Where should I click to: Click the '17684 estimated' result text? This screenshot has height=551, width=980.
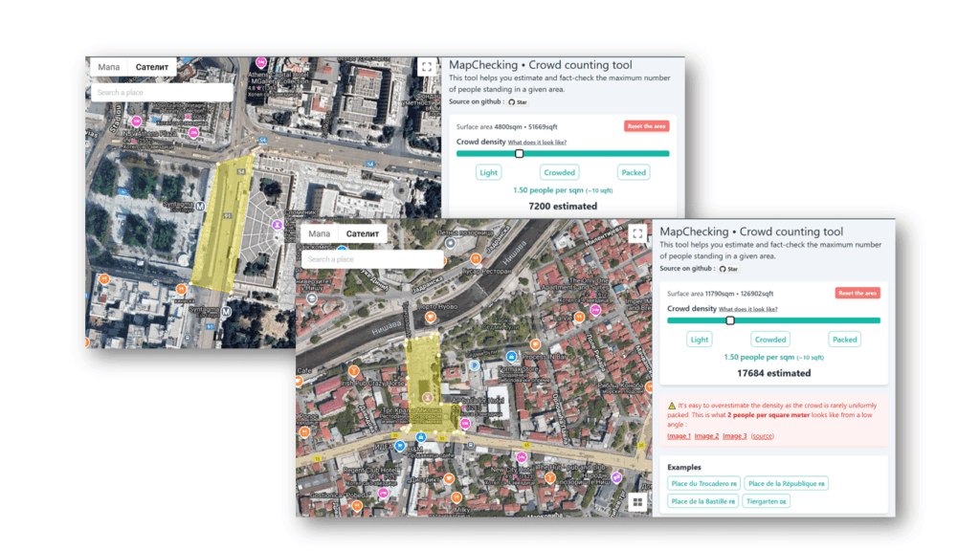click(x=773, y=373)
